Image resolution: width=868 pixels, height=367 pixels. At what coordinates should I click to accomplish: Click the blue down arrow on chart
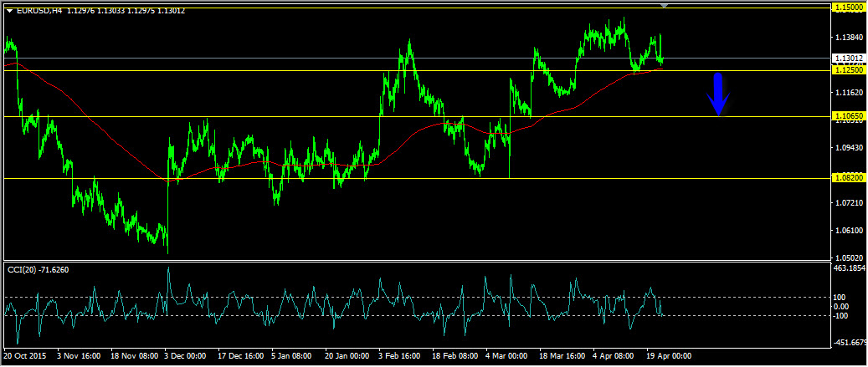pos(717,94)
